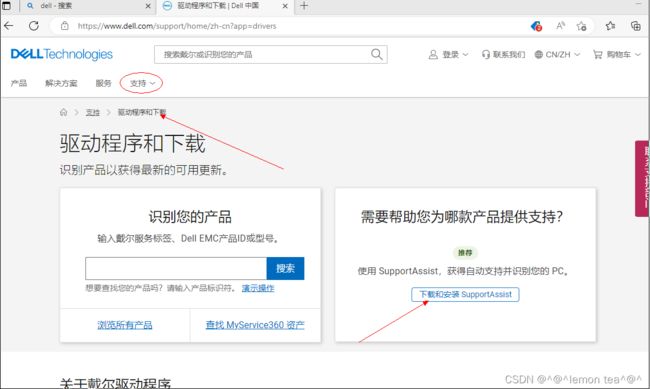Close the 'dell - 搜索' tab
Viewport: 650px width, 389px height.
click(x=148, y=6)
